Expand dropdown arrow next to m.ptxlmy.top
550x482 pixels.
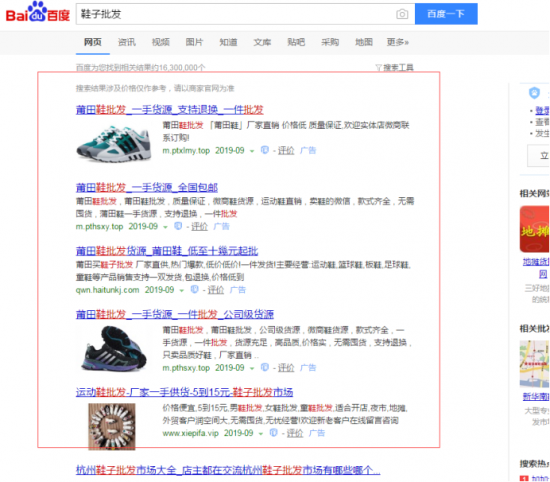pos(252,151)
